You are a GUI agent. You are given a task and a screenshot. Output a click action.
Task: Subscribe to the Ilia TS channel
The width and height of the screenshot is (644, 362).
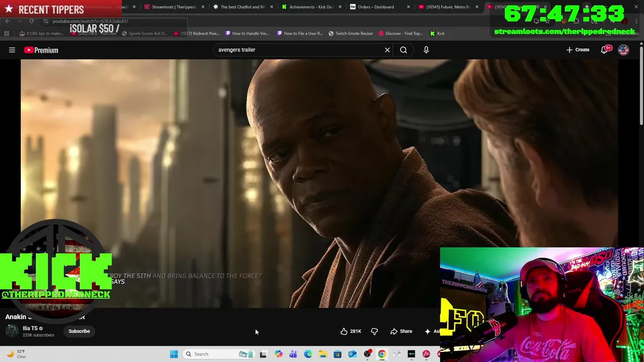79,331
